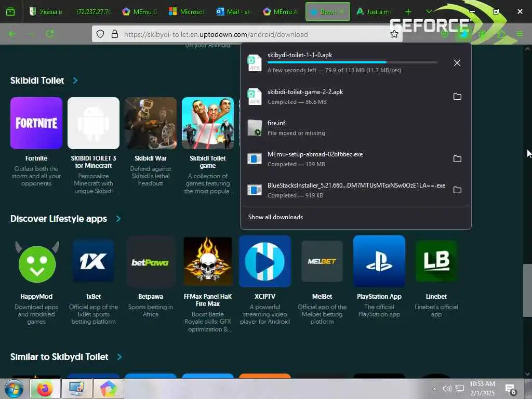Expand the Skibidi Toilet section arrow

point(75,81)
